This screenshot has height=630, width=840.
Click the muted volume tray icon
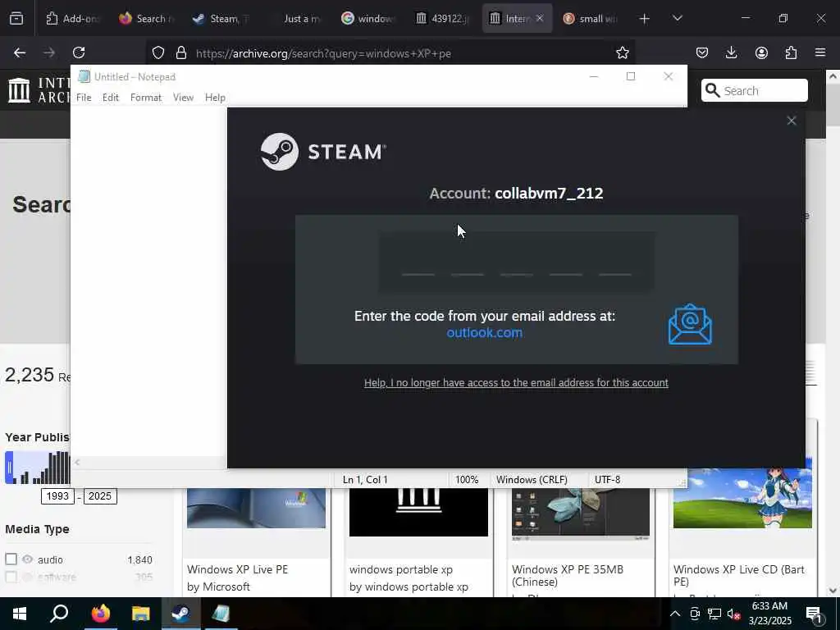733,614
